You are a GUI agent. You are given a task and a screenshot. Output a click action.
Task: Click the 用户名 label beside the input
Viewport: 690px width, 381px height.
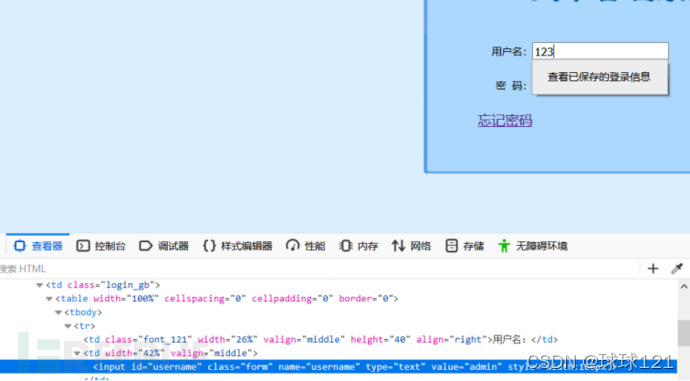click(x=509, y=51)
